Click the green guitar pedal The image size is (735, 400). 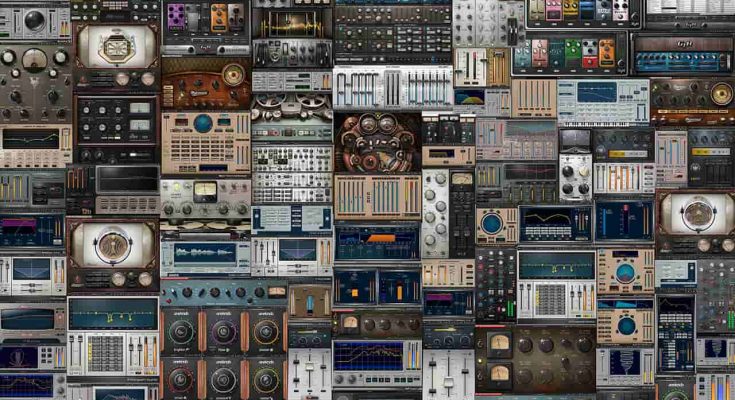coord(572,54)
